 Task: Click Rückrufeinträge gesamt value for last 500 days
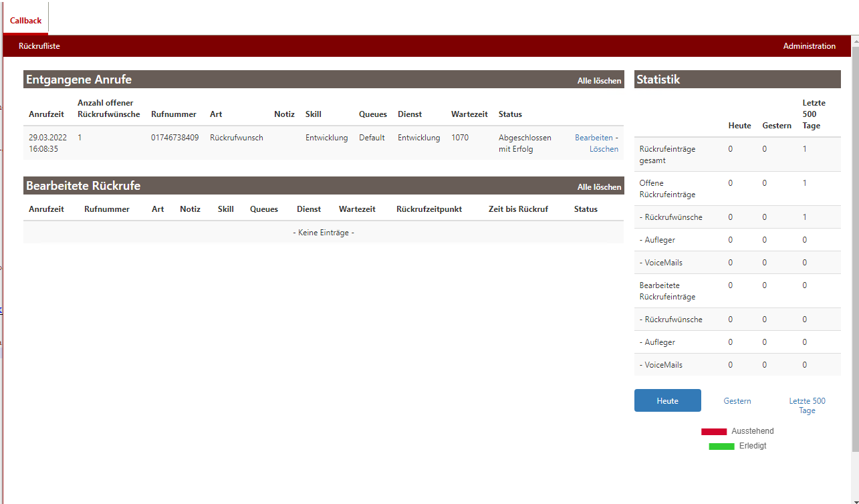click(804, 149)
